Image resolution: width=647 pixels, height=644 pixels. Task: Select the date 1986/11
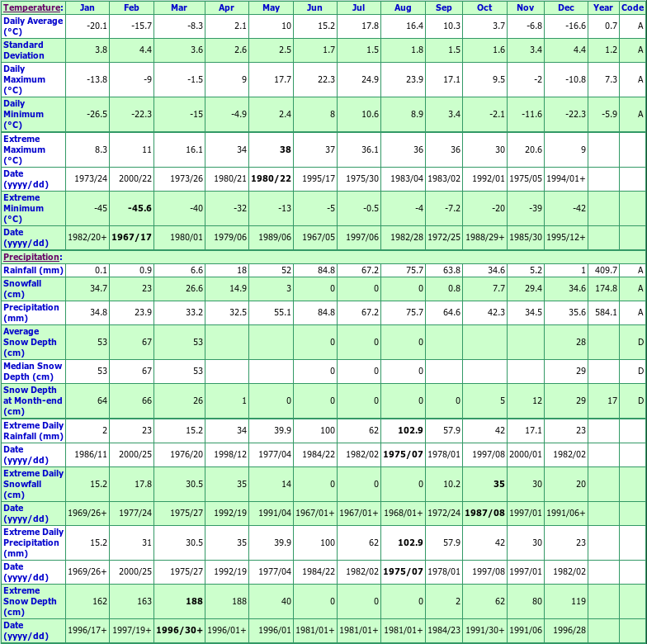tap(91, 454)
